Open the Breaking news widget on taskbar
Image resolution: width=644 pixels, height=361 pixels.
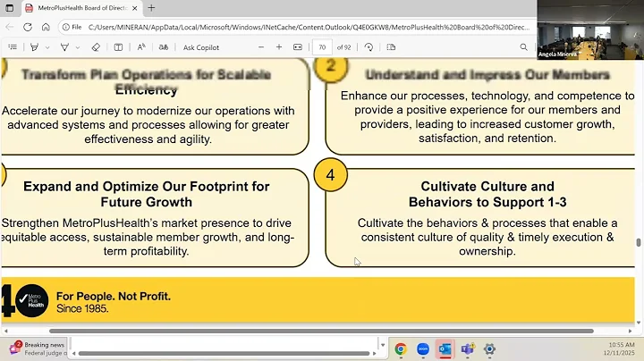click(x=37, y=348)
